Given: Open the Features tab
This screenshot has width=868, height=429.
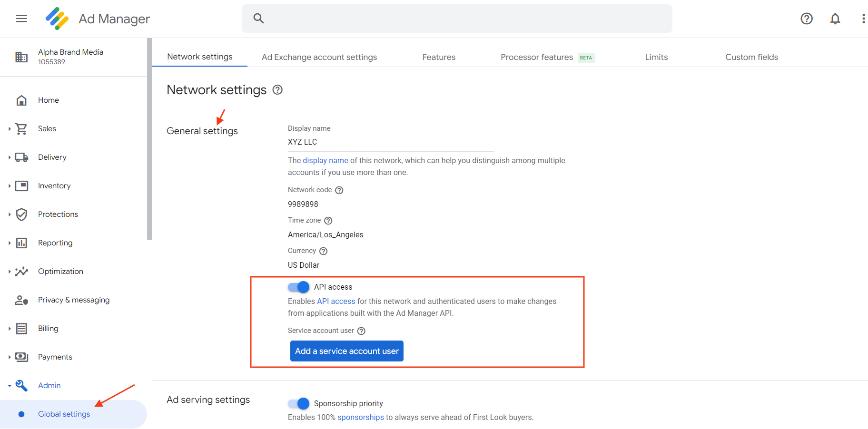Looking at the screenshot, I should 439,57.
